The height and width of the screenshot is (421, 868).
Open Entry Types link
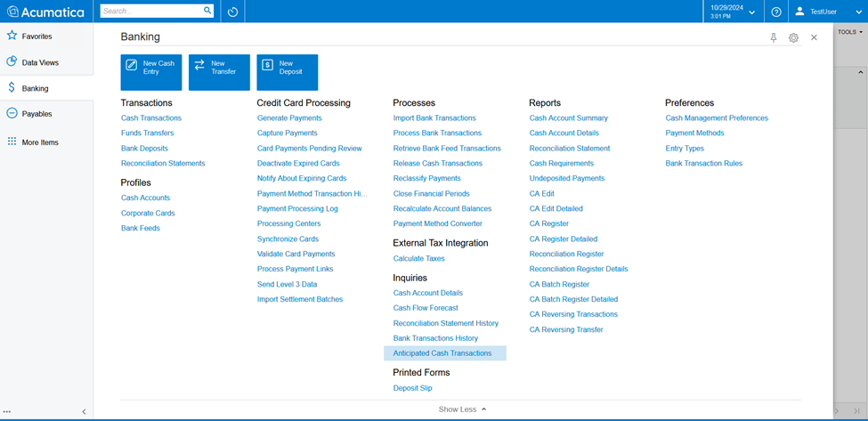point(685,149)
